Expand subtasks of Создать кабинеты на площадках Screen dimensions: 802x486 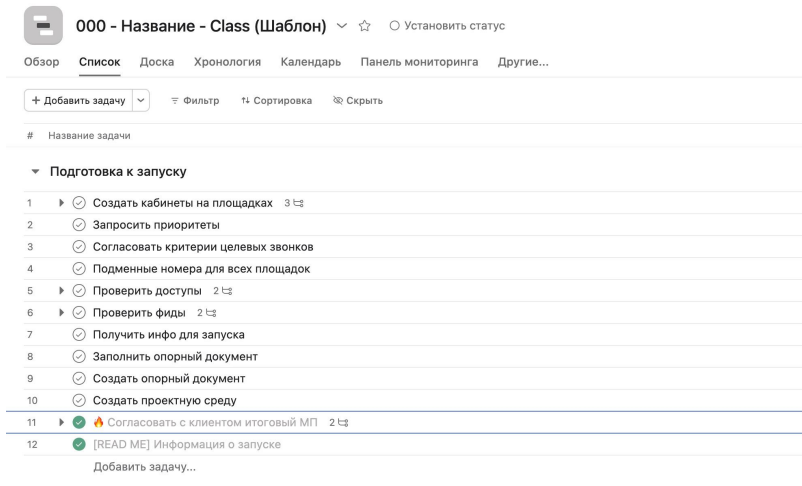pos(61,203)
